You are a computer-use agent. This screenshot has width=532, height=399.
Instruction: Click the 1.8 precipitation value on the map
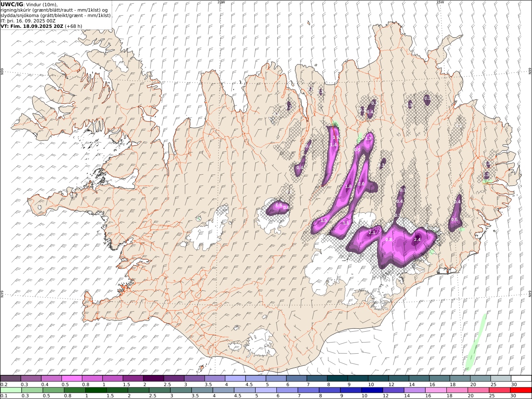[348, 187]
